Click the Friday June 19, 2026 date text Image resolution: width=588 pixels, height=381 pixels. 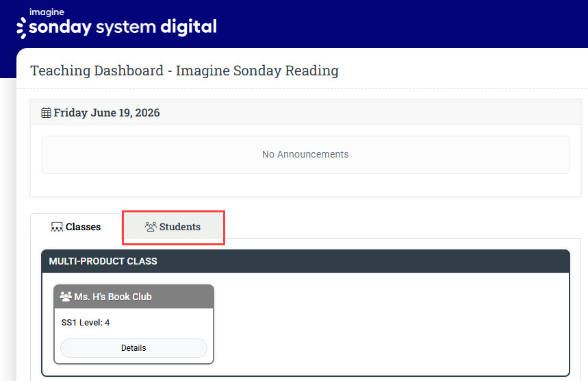click(107, 112)
